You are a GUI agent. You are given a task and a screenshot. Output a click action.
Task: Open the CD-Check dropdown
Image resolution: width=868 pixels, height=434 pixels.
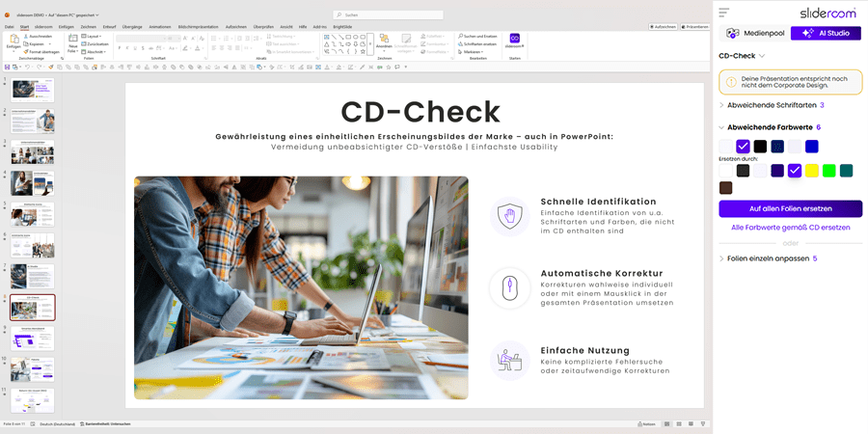click(762, 56)
